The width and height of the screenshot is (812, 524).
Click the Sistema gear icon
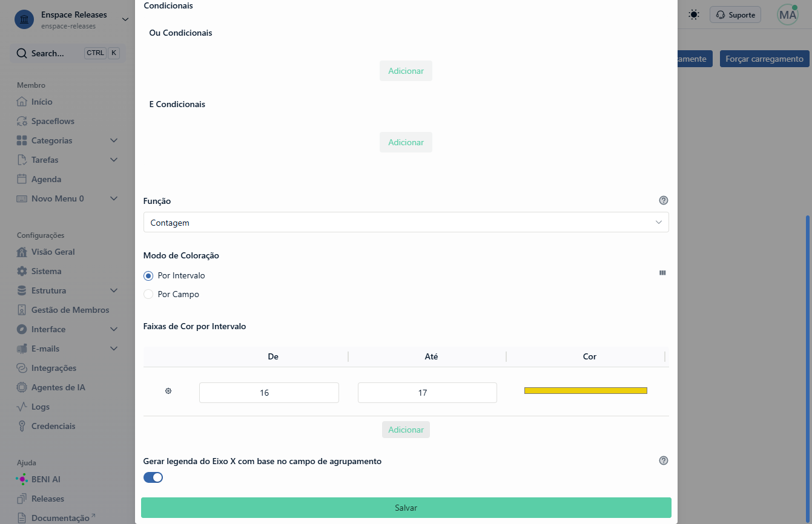tap(22, 271)
